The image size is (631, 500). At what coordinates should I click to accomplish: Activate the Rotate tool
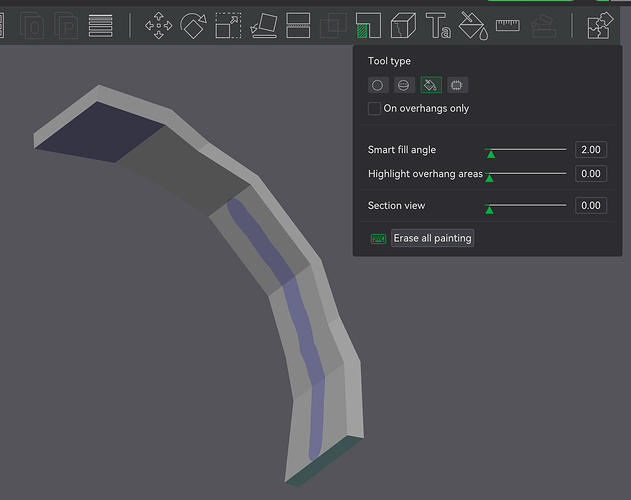click(193, 26)
